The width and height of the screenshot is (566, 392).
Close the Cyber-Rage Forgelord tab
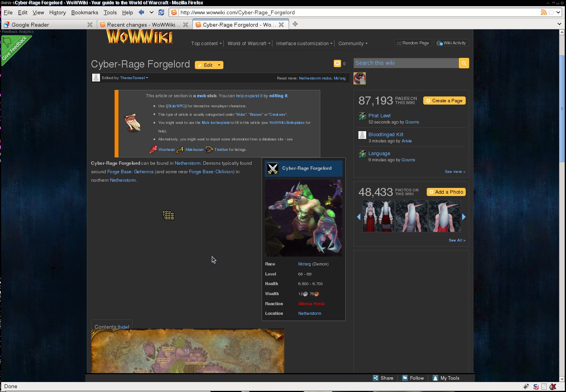point(281,25)
